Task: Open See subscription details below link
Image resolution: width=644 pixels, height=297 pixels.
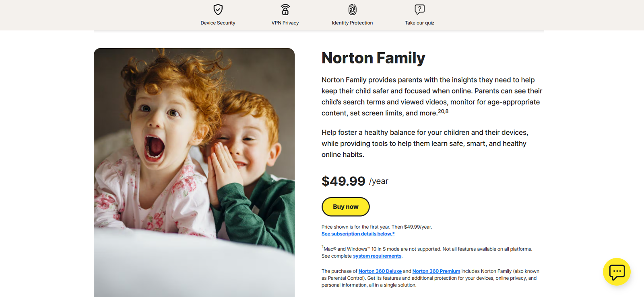Action: [x=358, y=234]
